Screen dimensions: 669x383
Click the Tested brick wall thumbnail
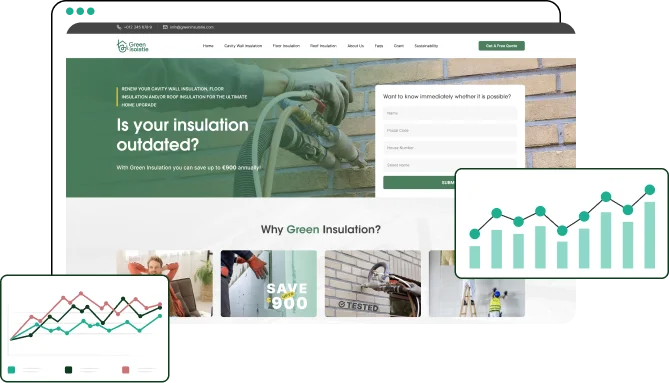coord(373,284)
